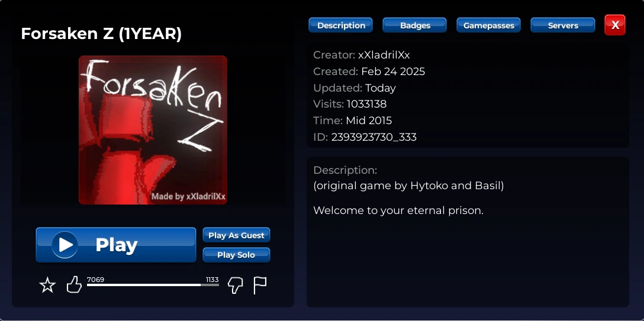Report the game with the flag icon
The width and height of the screenshot is (644, 321).
260,286
